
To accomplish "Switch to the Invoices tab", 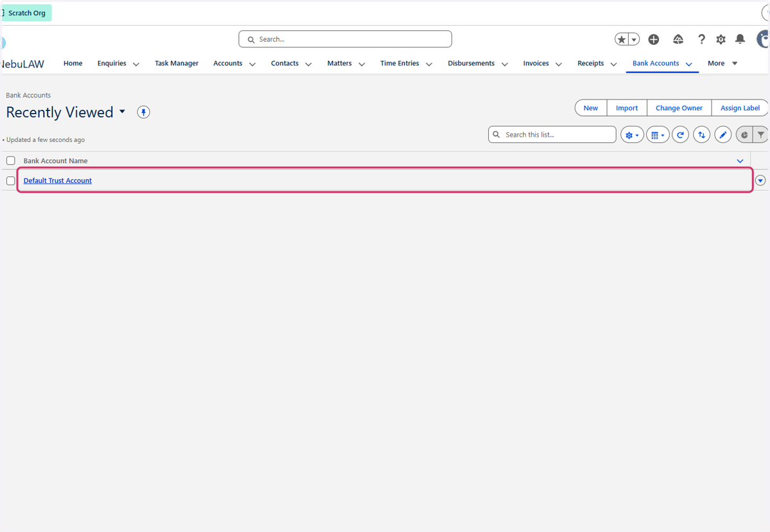I will pyautogui.click(x=536, y=64).
